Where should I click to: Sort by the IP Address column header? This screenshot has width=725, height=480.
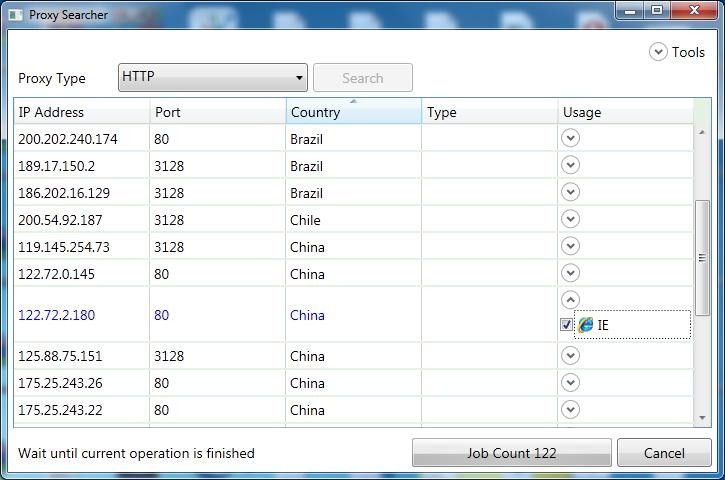click(x=81, y=112)
